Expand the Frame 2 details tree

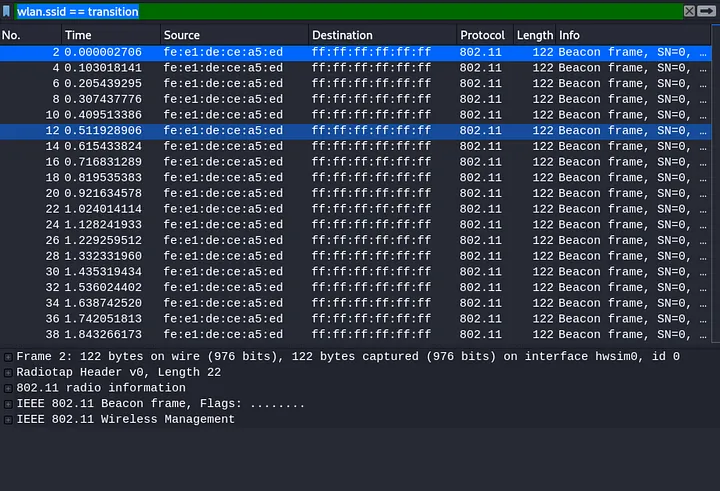coord(8,357)
